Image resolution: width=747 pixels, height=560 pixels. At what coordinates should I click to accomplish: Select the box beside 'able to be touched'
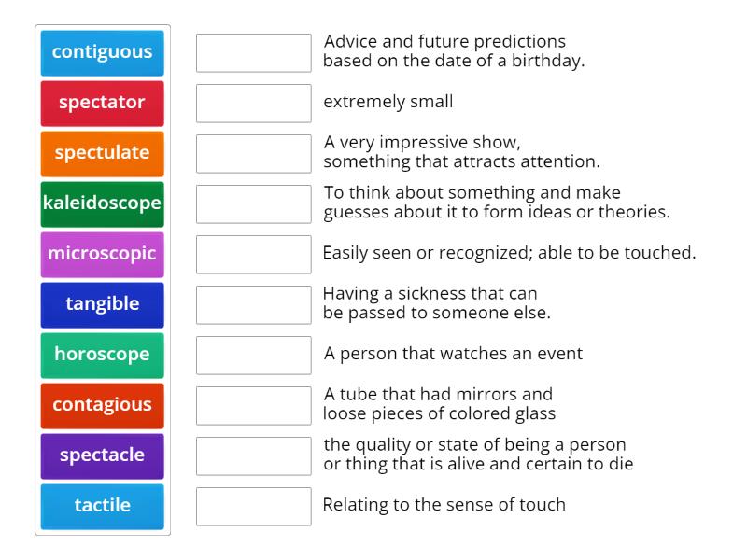pos(254,255)
